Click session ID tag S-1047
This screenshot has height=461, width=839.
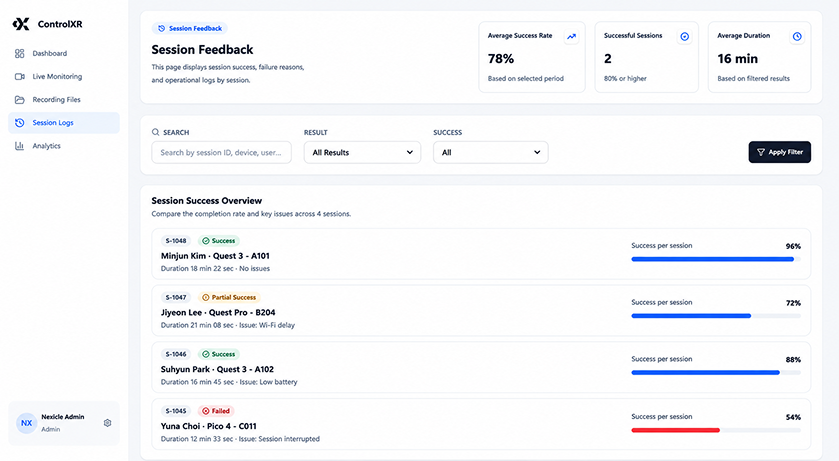pyautogui.click(x=176, y=297)
